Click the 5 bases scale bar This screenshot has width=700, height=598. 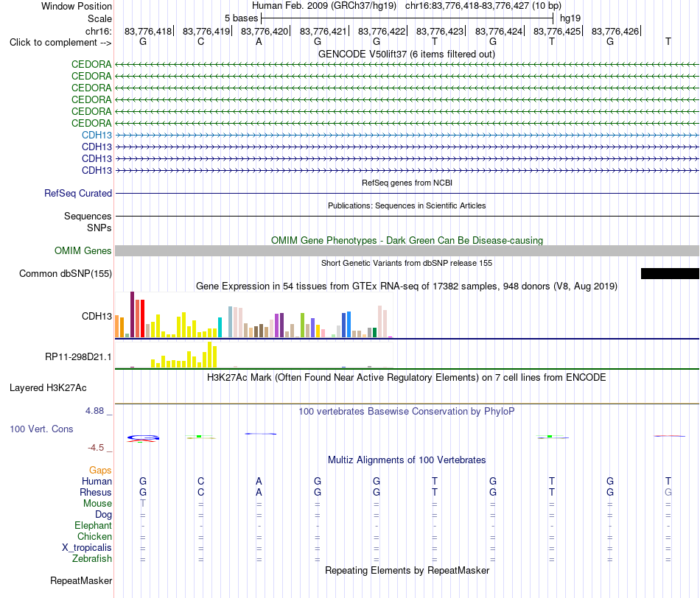(407, 18)
